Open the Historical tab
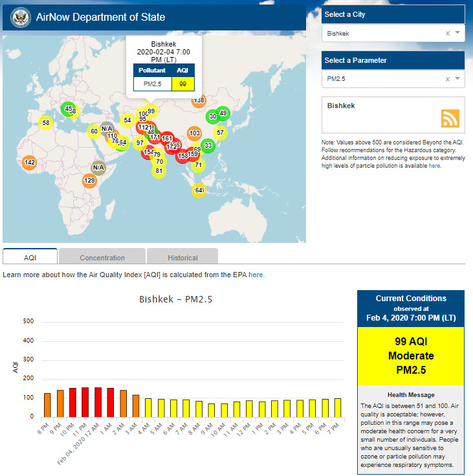The width and height of the screenshot is (473, 476). 182,257
